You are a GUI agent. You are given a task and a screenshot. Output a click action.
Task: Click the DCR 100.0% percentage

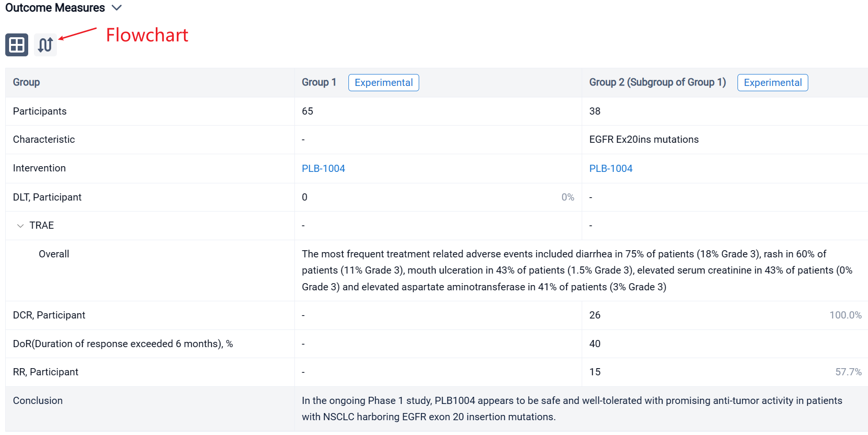point(845,315)
